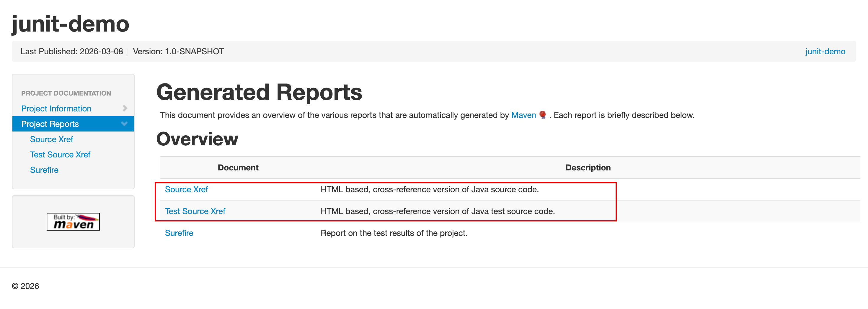Click the junit-demo page title

click(x=71, y=24)
